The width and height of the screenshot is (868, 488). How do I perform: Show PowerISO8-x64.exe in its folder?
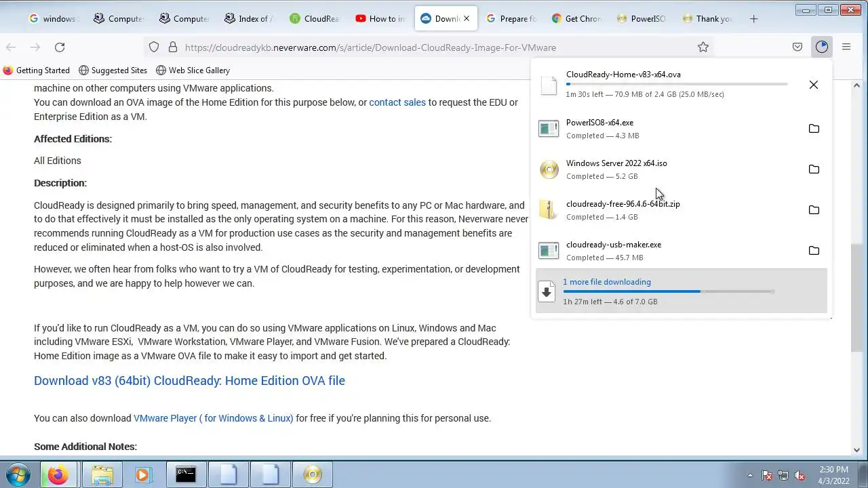click(x=814, y=129)
